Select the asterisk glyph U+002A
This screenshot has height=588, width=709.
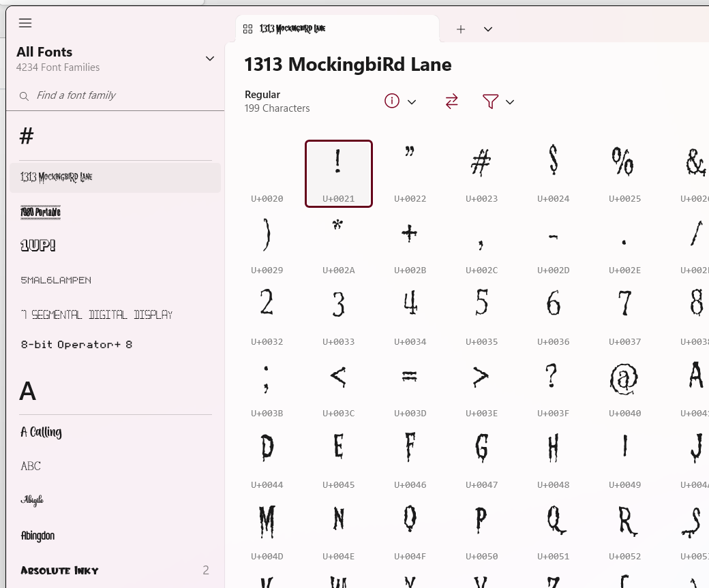coord(339,245)
